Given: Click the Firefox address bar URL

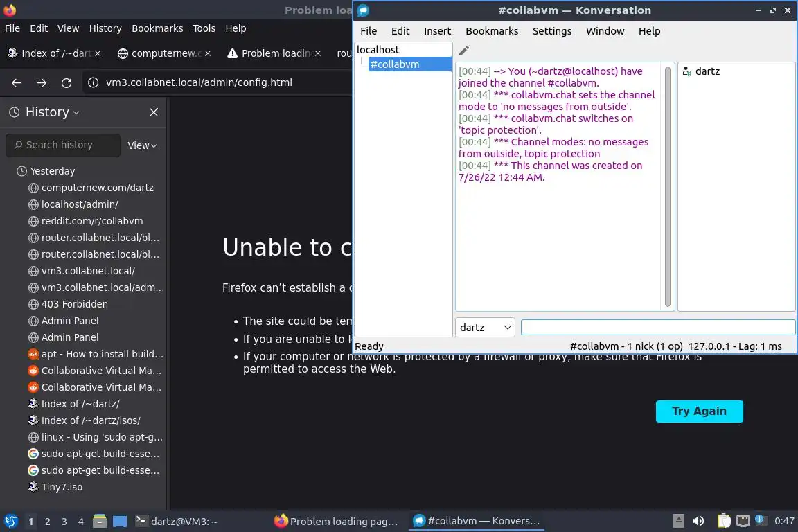Looking at the screenshot, I should click(199, 82).
